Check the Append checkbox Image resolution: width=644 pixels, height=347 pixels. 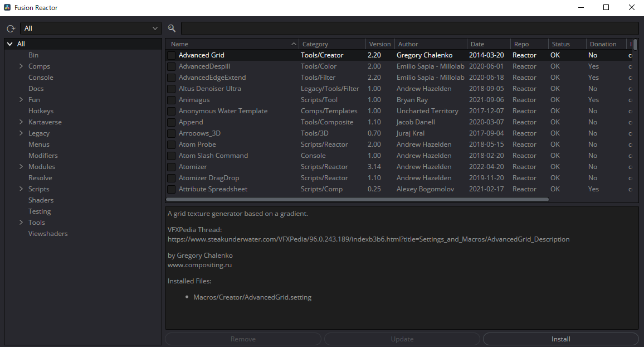click(x=171, y=122)
